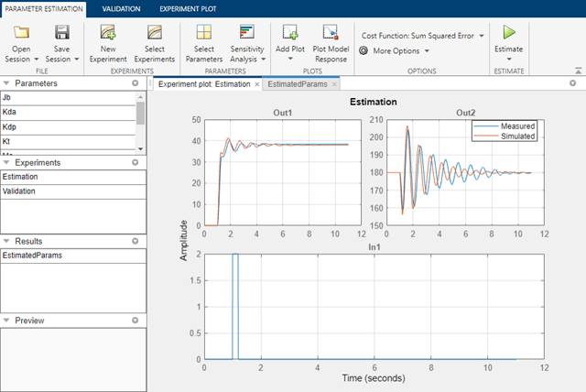Open Select Experiments tool
This screenshot has width=586, height=392.
(155, 44)
